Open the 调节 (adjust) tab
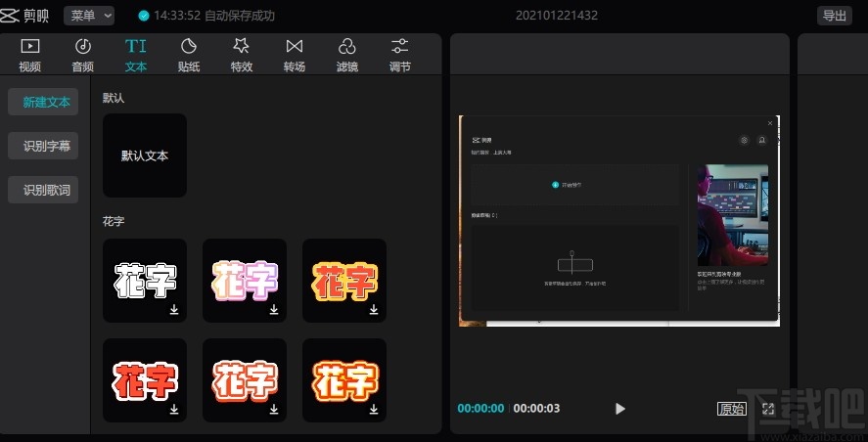The image size is (868, 442). pos(399,56)
